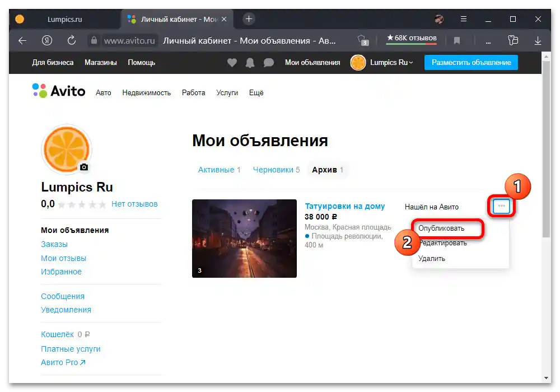Open Мои объявления in the top bar
Screen dimensions: 560x392
tap(312, 63)
